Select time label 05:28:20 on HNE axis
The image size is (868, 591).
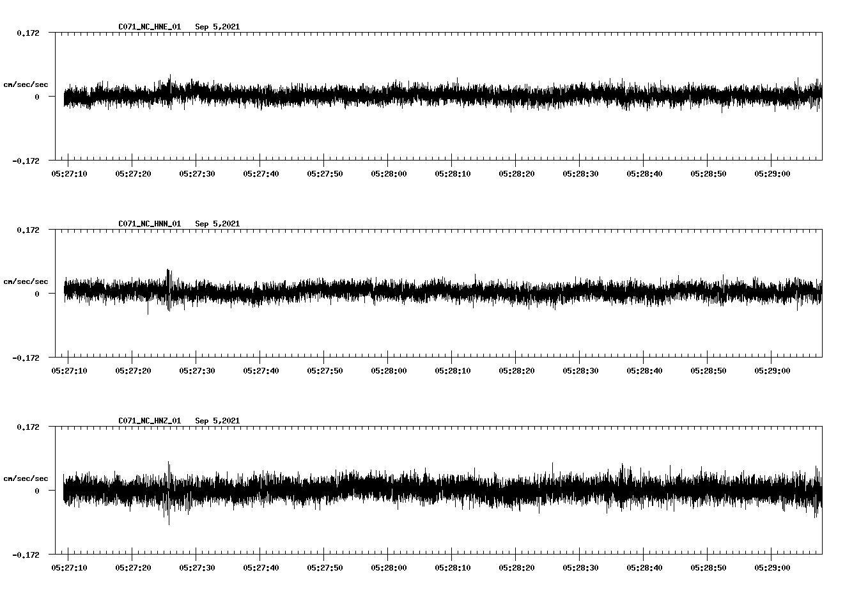tap(517, 174)
